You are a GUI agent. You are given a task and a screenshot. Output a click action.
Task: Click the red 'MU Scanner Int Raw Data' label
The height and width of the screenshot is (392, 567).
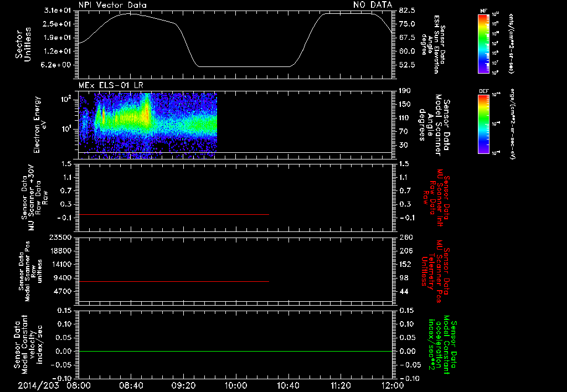(x=436, y=198)
